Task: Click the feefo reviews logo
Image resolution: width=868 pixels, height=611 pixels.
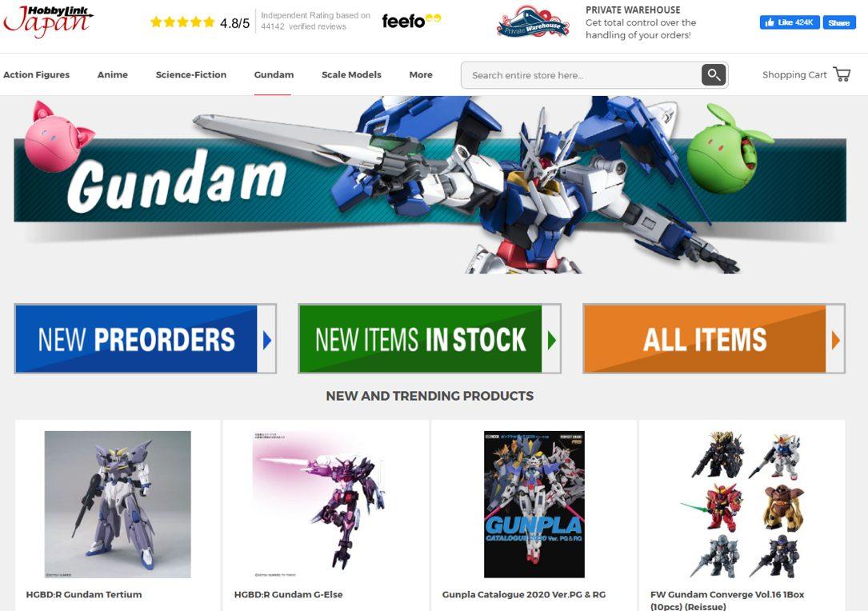Action: pyautogui.click(x=411, y=21)
